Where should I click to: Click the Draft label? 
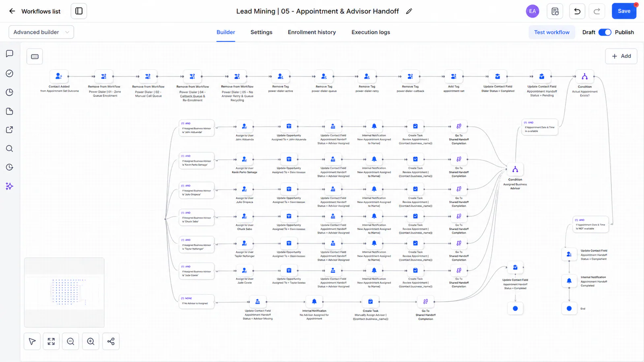(x=588, y=32)
